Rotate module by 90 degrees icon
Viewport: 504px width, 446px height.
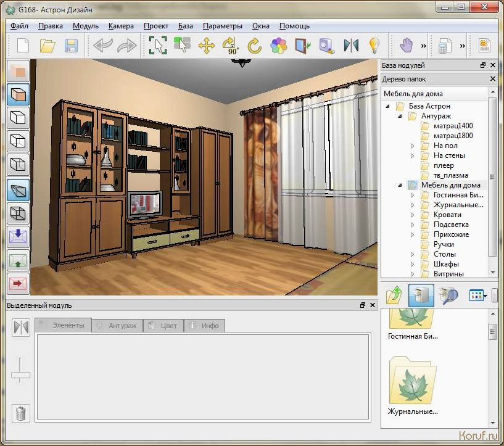tap(230, 46)
